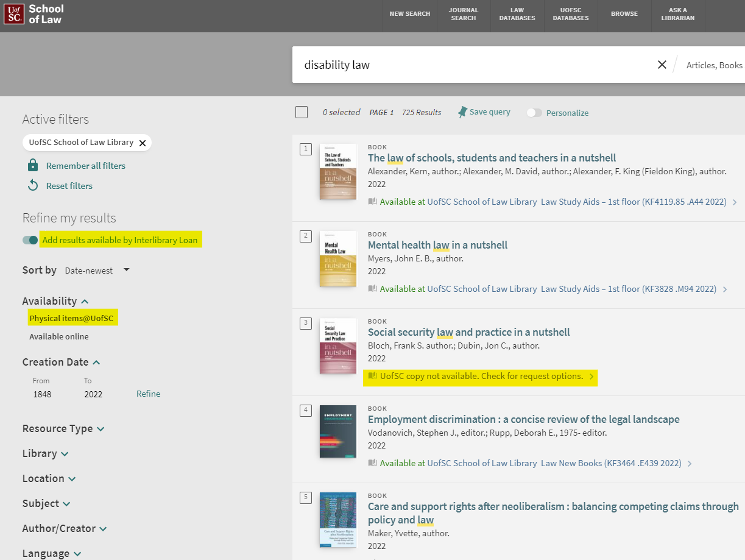Click Social Security Law book cover thumbnail
Viewport: 745px width, 560px height.
[338, 346]
